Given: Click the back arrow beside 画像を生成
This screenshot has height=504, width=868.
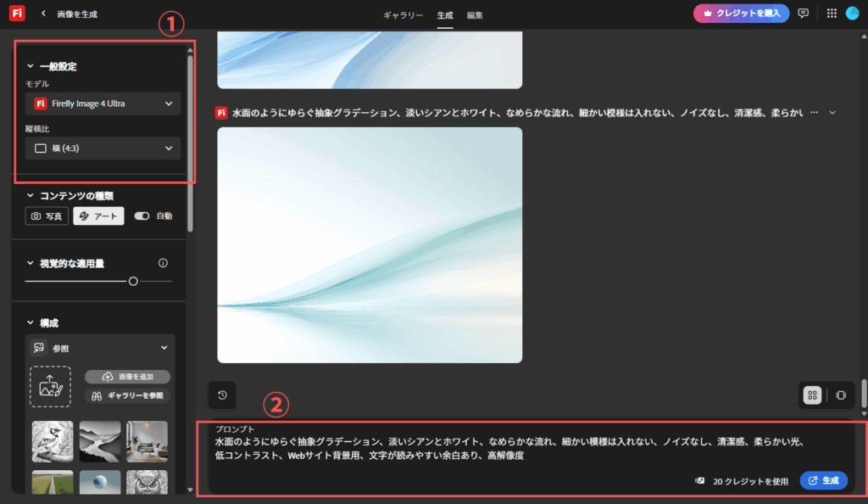Looking at the screenshot, I should (x=43, y=14).
